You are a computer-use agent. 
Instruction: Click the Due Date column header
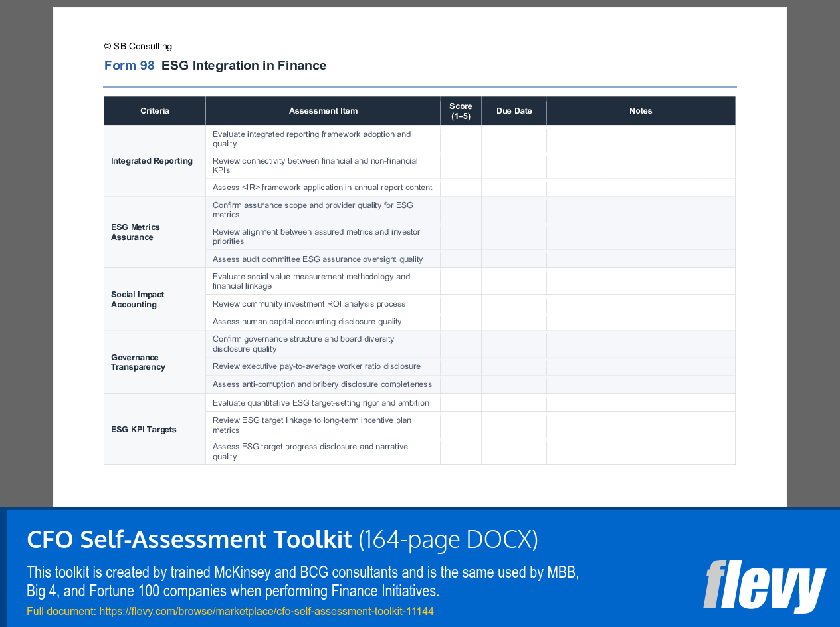click(x=514, y=110)
